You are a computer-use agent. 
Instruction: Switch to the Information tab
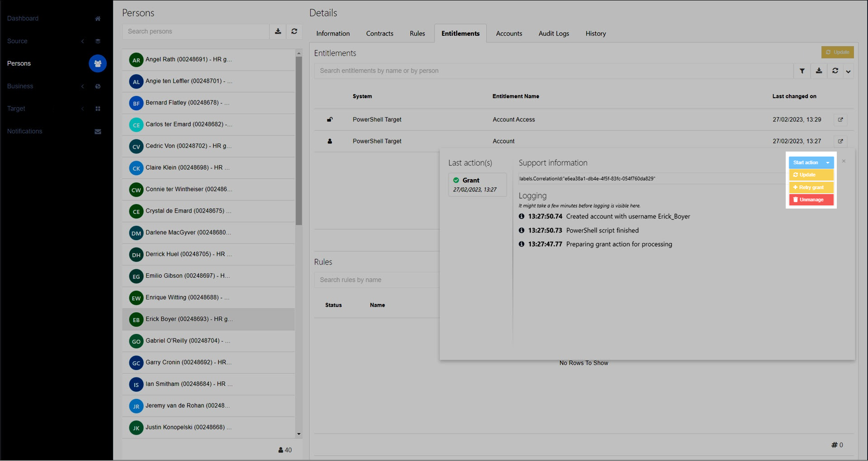tap(333, 33)
